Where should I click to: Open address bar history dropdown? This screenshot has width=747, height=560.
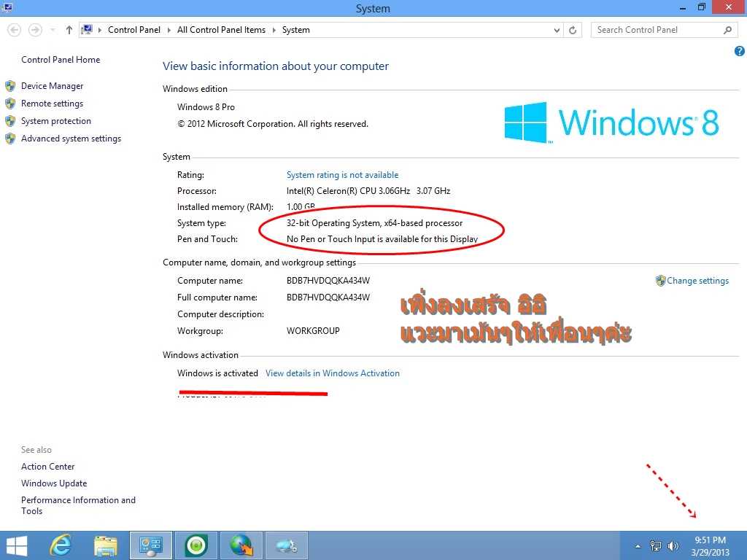[557, 30]
